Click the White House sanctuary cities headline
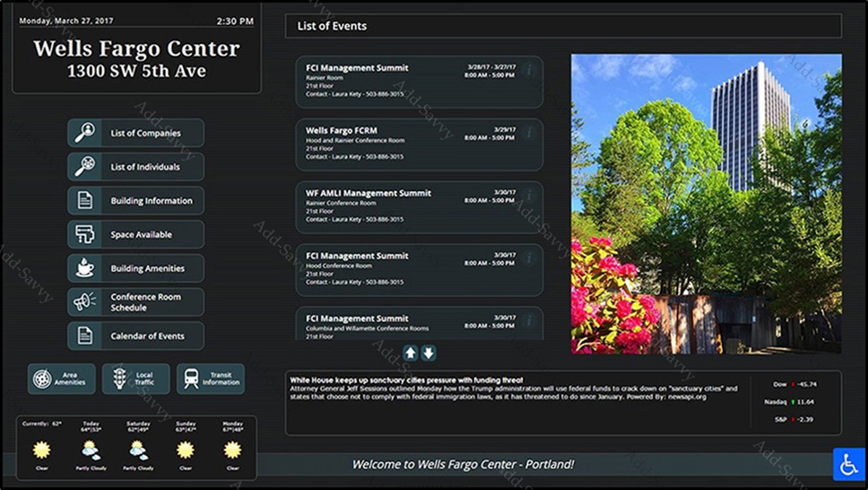Screen dimensions: 868x490 406,381
